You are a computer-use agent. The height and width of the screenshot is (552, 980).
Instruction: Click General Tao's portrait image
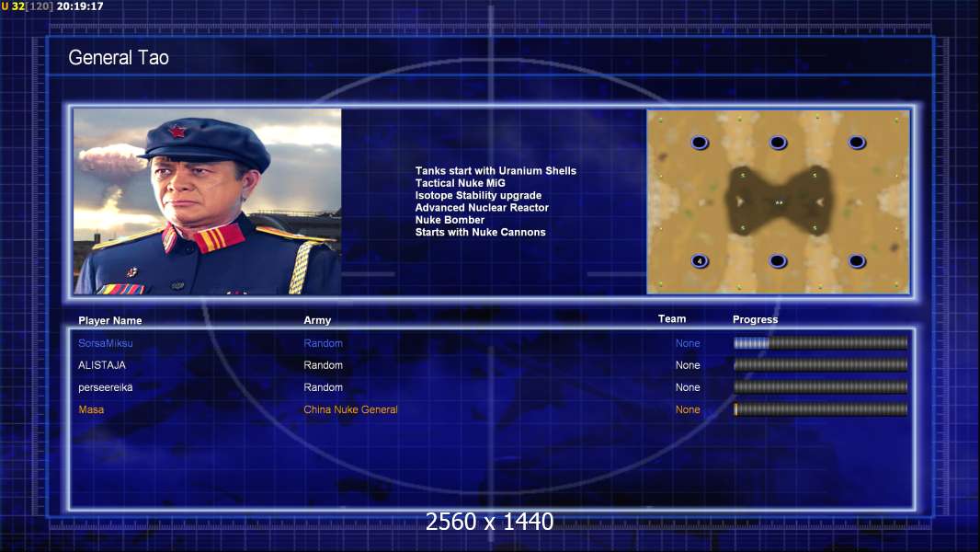point(208,201)
